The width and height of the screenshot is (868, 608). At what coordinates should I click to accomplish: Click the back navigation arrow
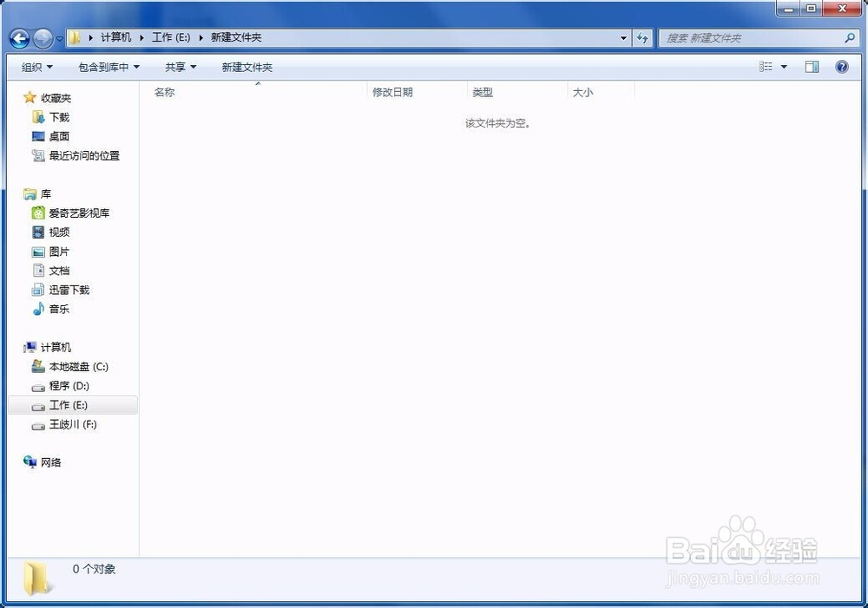(19, 38)
